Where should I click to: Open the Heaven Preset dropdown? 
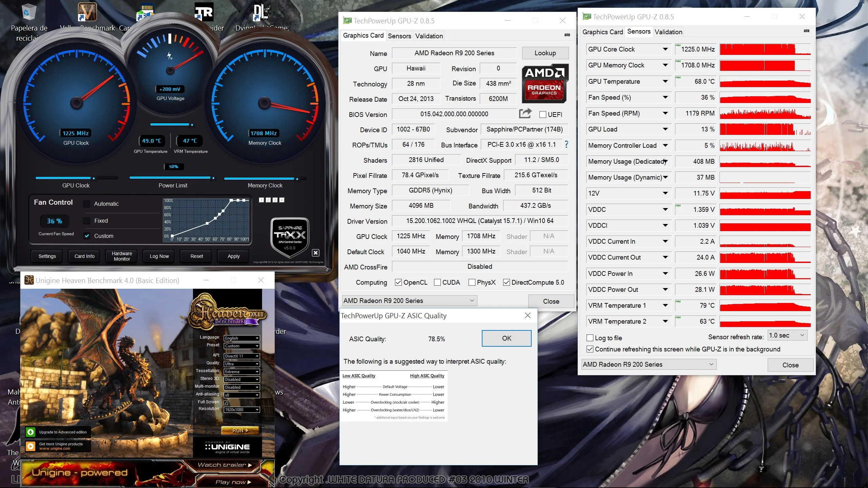(241, 346)
